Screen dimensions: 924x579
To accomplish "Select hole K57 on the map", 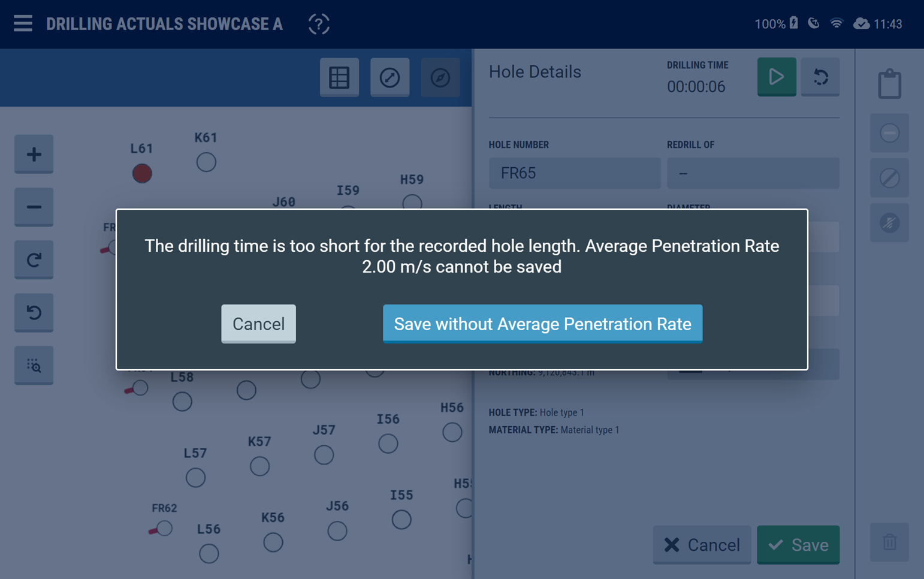I will (259, 466).
